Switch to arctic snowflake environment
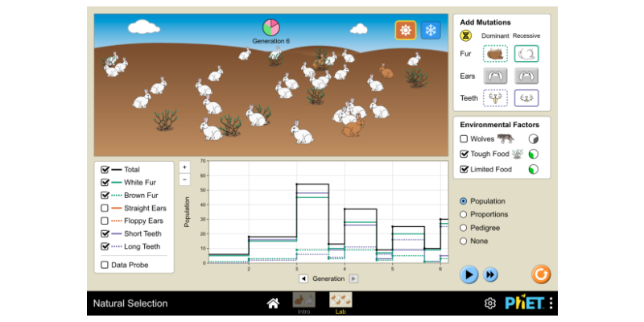This screenshot has width=644, height=322. coord(431,30)
